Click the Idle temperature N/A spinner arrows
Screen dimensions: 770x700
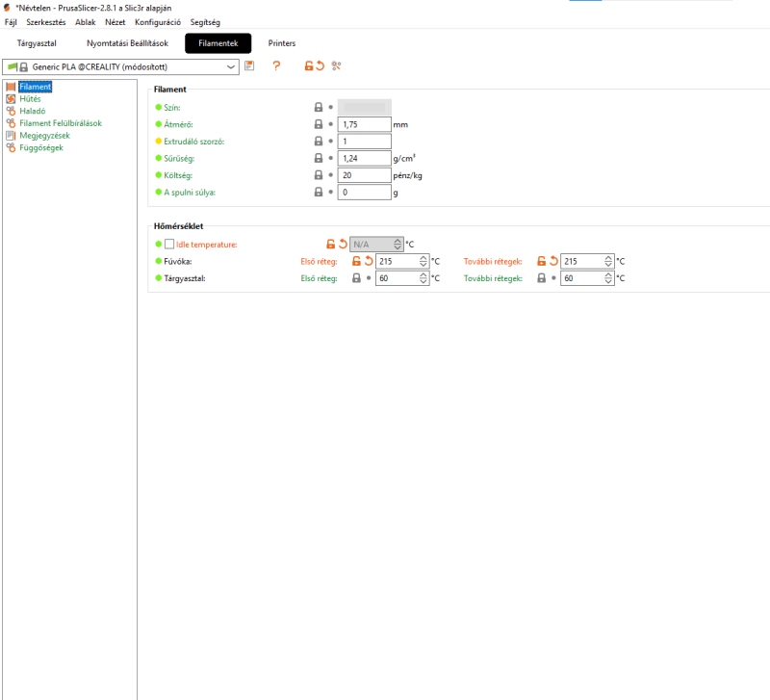point(398,245)
